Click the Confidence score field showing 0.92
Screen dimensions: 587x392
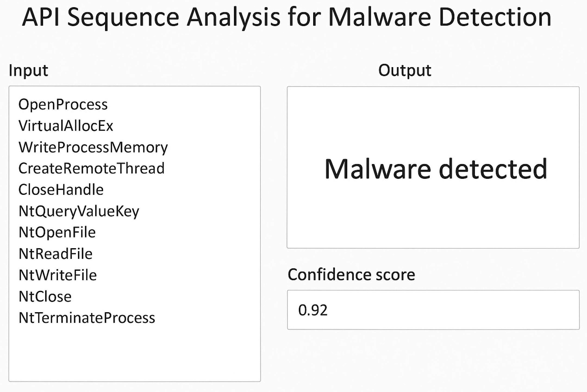click(433, 310)
